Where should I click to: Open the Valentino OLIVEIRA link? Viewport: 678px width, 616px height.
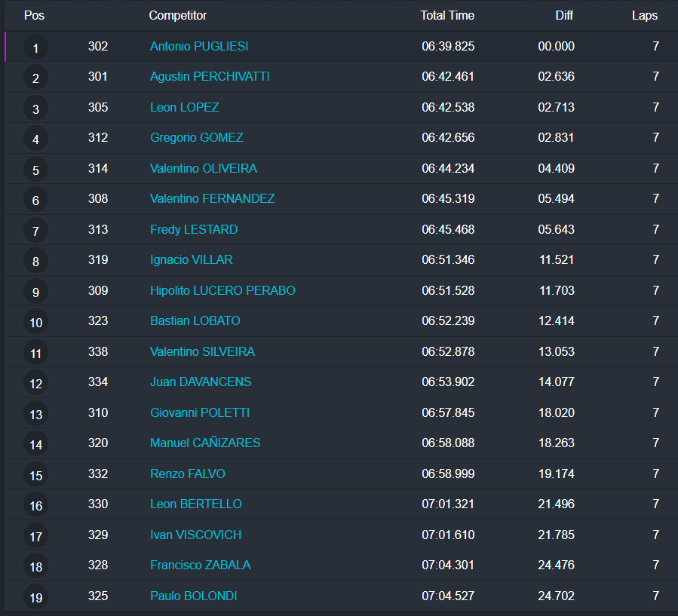(x=203, y=168)
